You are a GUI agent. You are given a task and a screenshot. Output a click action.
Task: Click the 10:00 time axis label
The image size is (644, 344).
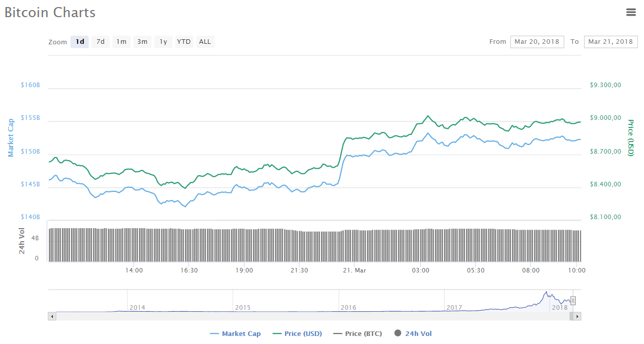pyautogui.click(x=576, y=270)
